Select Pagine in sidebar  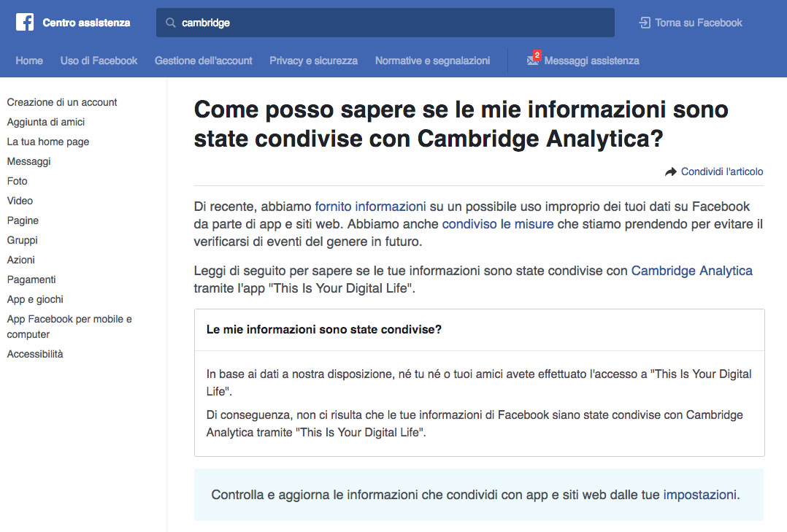23,220
